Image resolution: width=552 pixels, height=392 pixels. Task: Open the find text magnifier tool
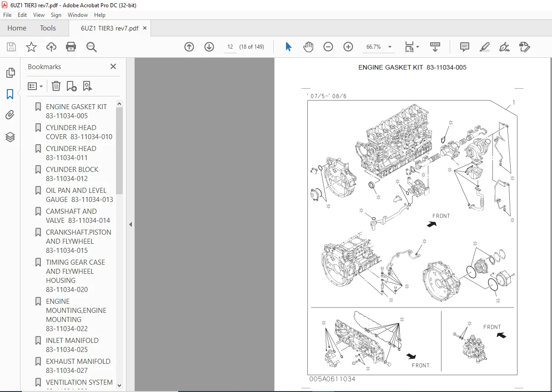coord(91,47)
